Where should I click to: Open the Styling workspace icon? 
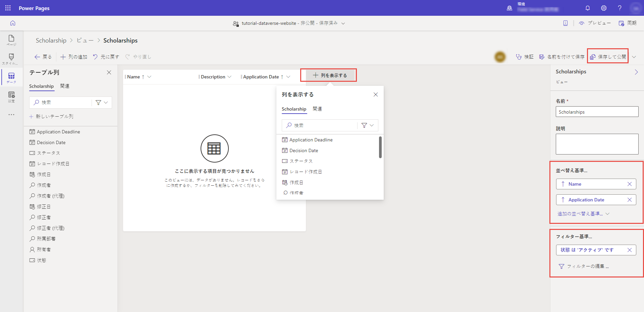11,59
